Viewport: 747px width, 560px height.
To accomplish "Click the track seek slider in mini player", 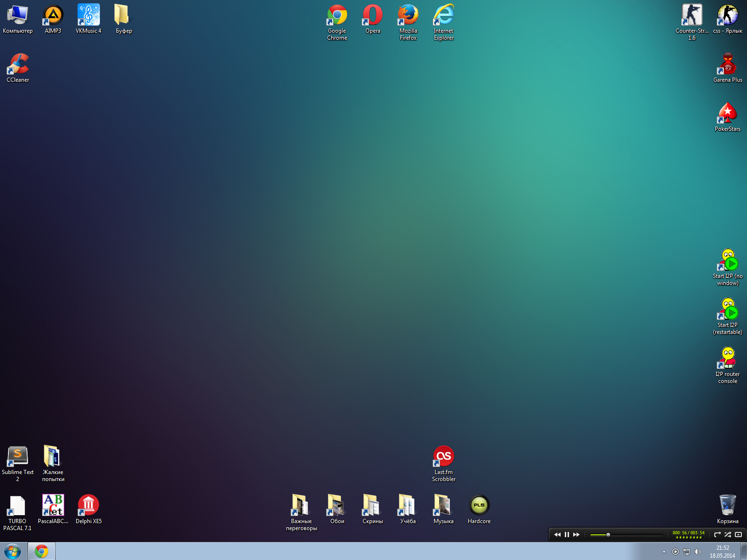I will click(x=626, y=535).
